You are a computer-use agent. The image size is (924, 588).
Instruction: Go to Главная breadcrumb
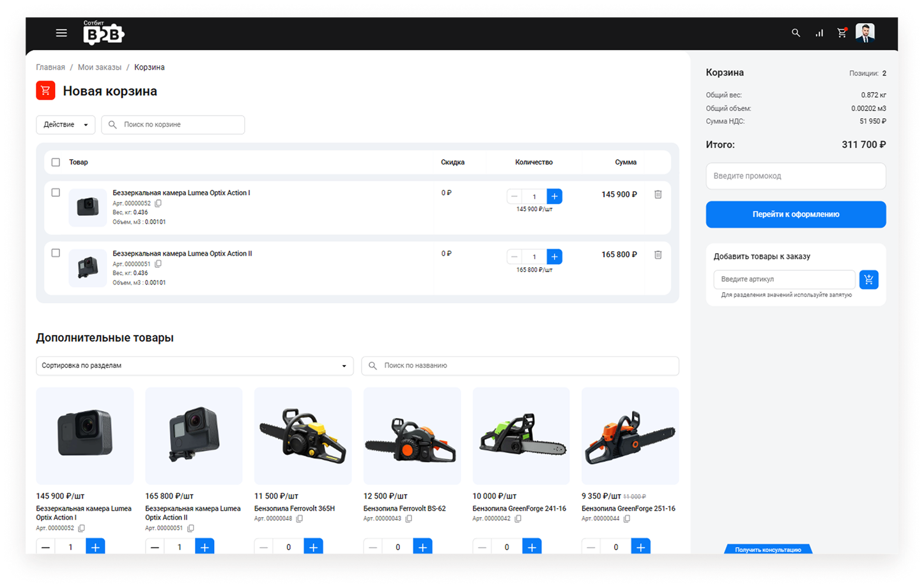(x=50, y=67)
